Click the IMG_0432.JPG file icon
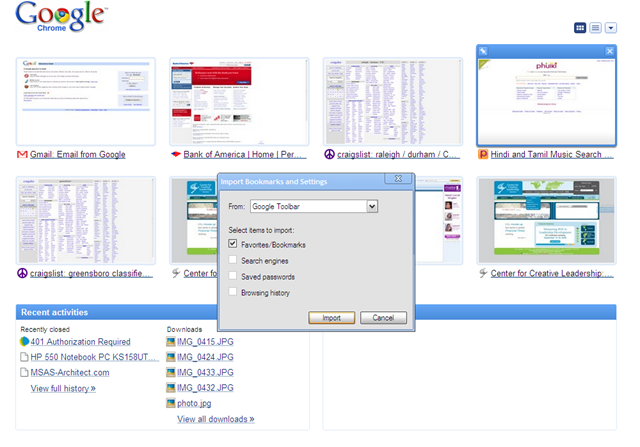Image resolution: width=640 pixels, height=447 pixels. [171, 388]
